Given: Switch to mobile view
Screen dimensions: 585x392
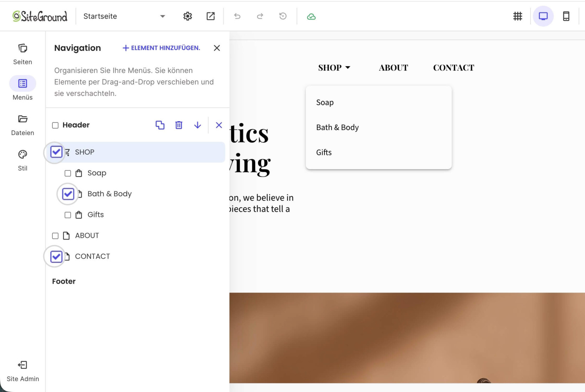Looking at the screenshot, I should (x=566, y=16).
